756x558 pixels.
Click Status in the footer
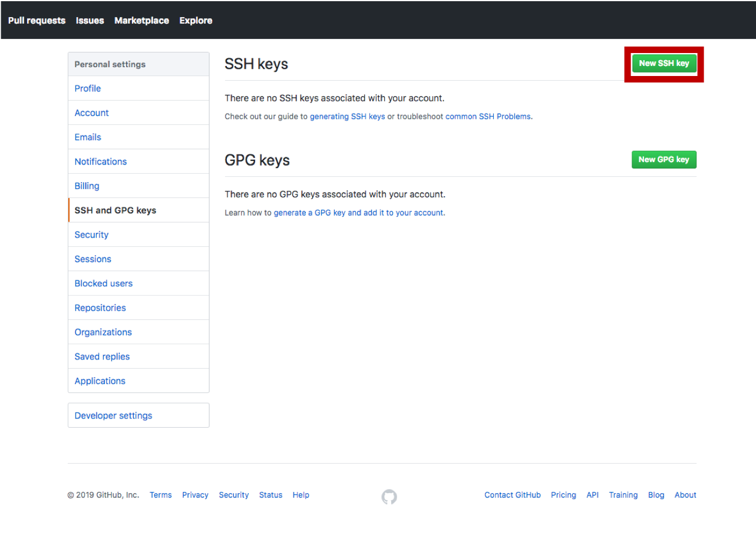(270, 495)
